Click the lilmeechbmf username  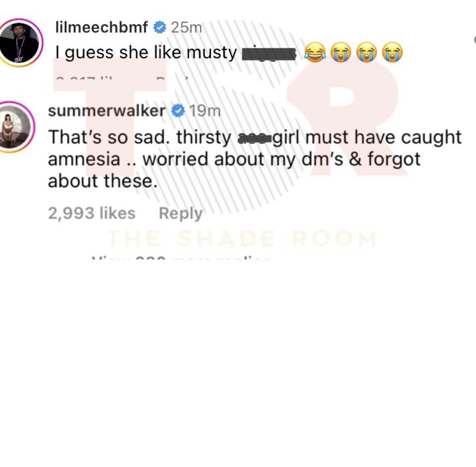coord(102,28)
